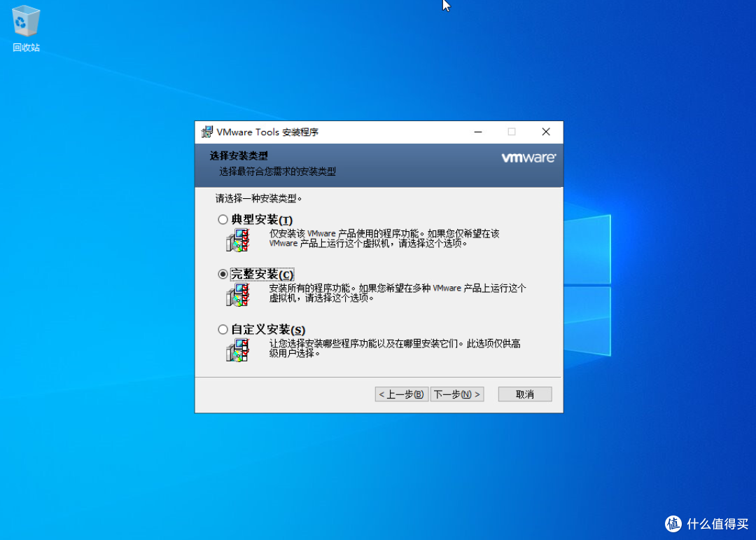This screenshot has width=756, height=540.
Task: Click the icon beside 典型安装 description
Action: coord(238,240)
